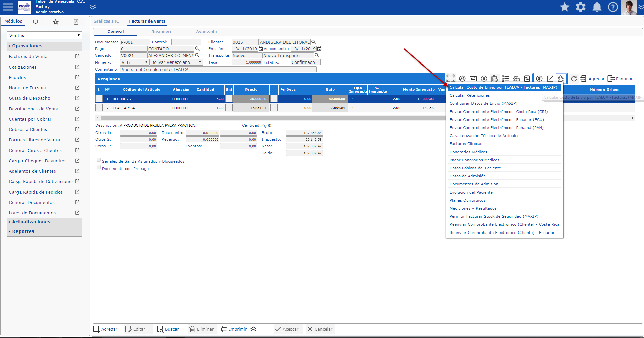This screenshot has height=338, width=644.
Task: Open the VEB currency code dropdown
Action: [135, 62]
